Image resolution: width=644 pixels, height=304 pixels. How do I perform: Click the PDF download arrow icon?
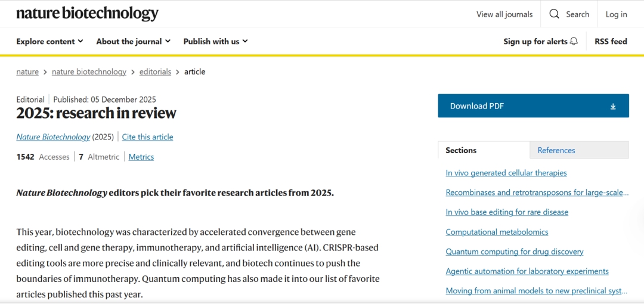[613, 106]
